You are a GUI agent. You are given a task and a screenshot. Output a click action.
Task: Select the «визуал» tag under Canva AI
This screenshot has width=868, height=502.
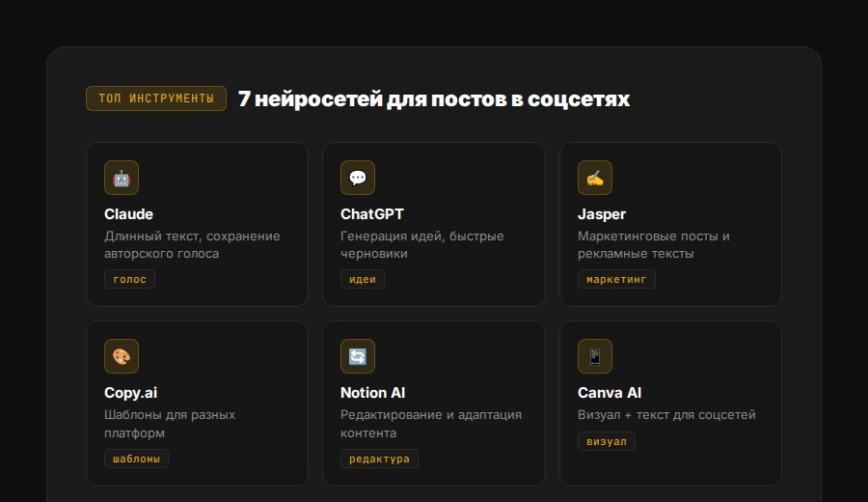point(607,441)
